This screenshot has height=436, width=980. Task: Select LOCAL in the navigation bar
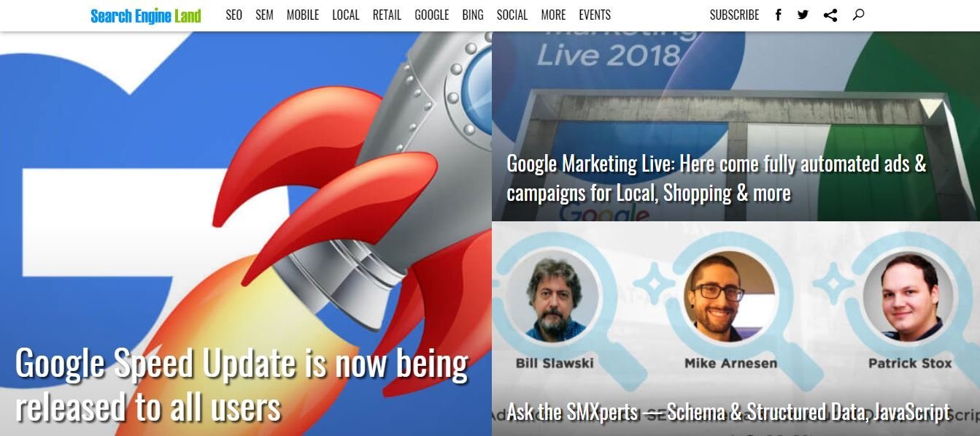[345, 15]
